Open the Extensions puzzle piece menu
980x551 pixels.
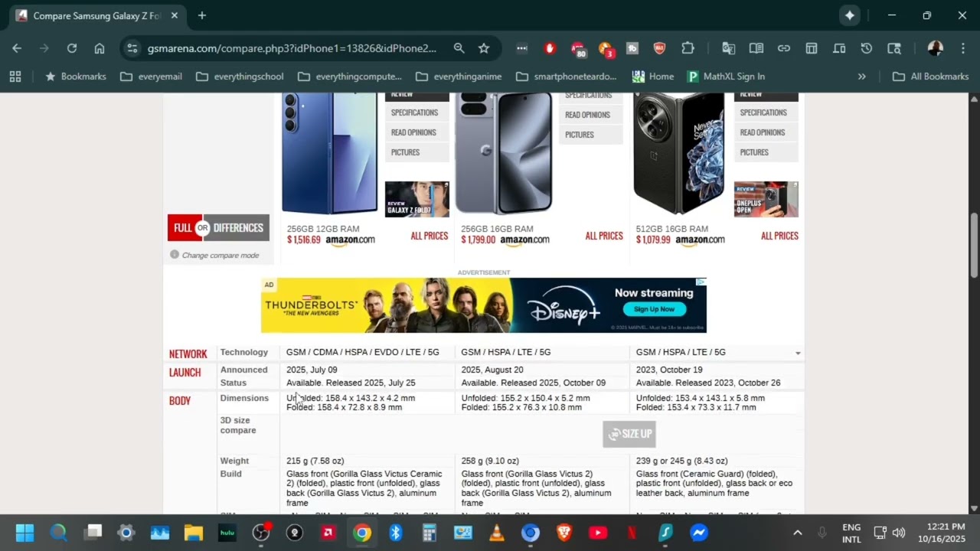pyautogui.click(x=688, y=48)
